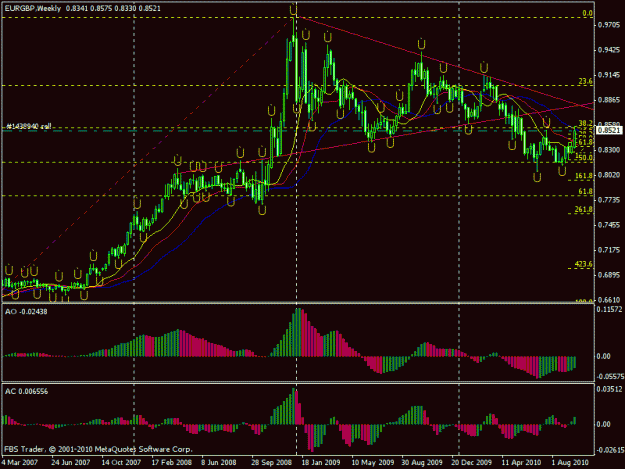
Task: Click the 0.8020 price axis label
Action: click(608, 175)
